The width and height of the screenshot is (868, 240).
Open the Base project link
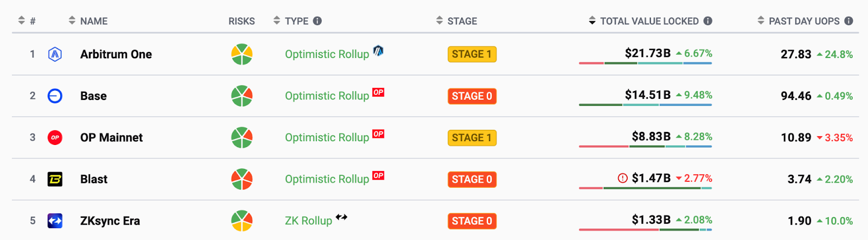(93, 96)
